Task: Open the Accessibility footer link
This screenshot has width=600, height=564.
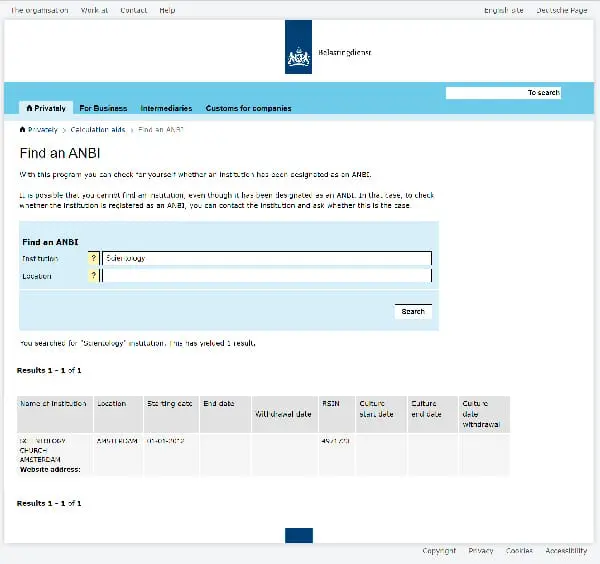Action: pyautogui.click(x=566, y=551)
